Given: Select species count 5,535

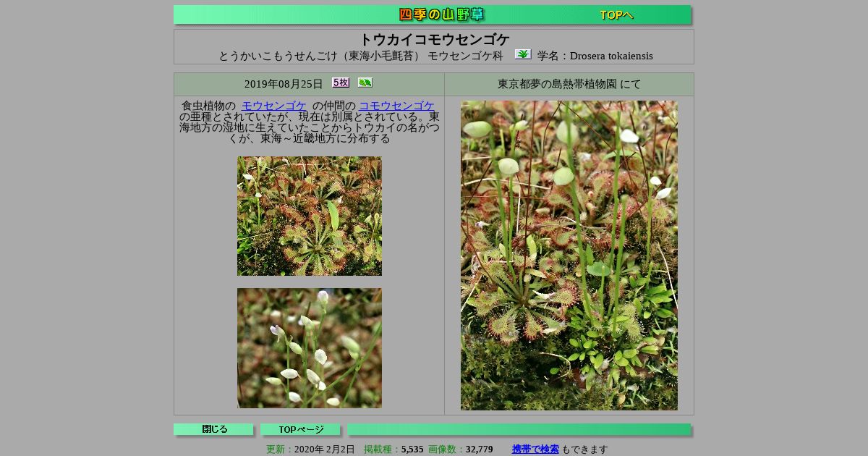Looking at the screenshot, I should (x=412, y=449).
